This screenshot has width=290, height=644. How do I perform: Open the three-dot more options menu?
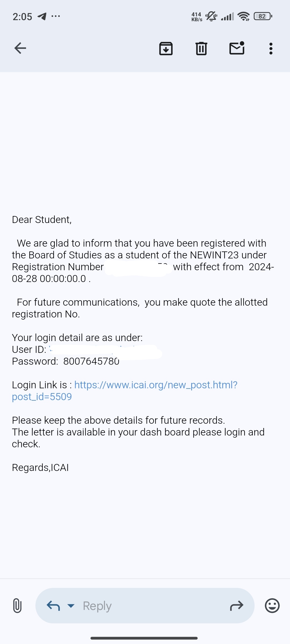click(271, 49)
